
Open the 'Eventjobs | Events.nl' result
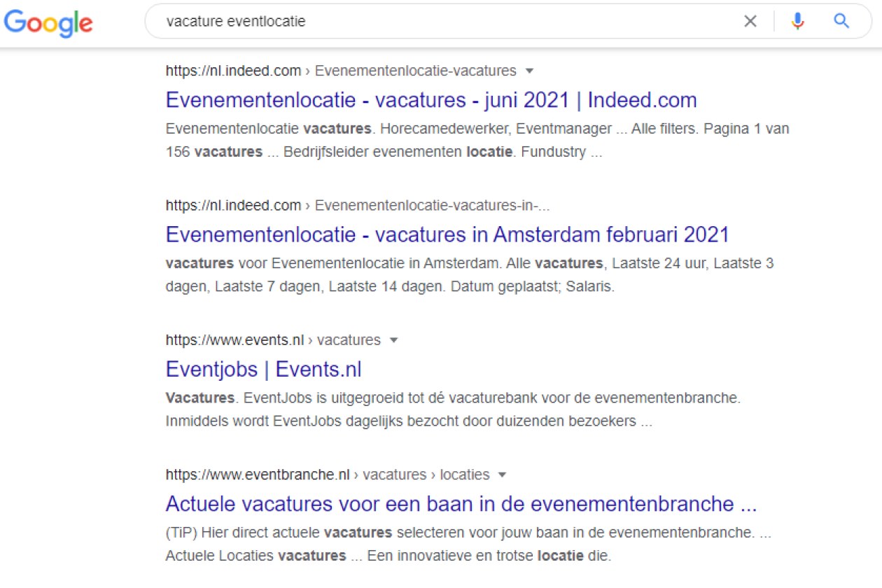(264, 369)
